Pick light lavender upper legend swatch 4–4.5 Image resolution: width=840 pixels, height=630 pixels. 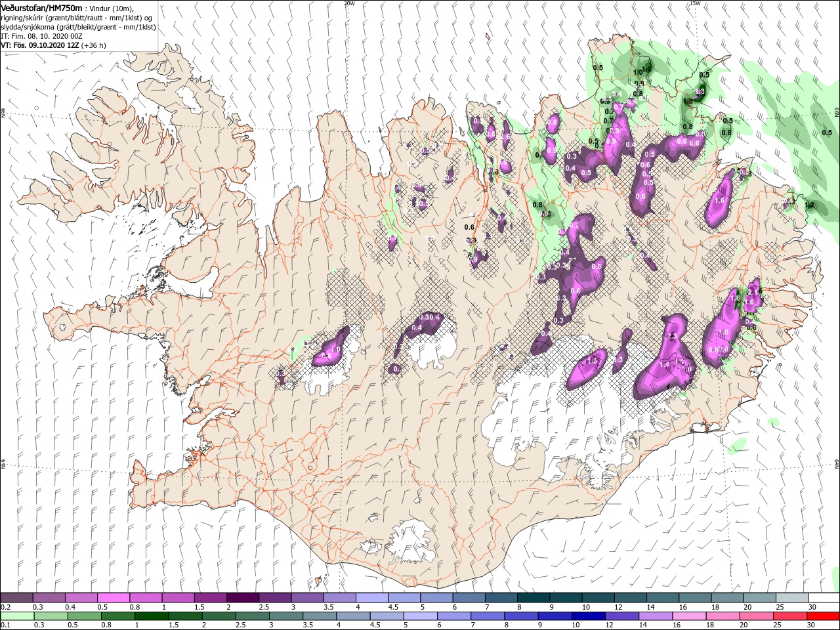pyautogui.click(x=371, y=598)
